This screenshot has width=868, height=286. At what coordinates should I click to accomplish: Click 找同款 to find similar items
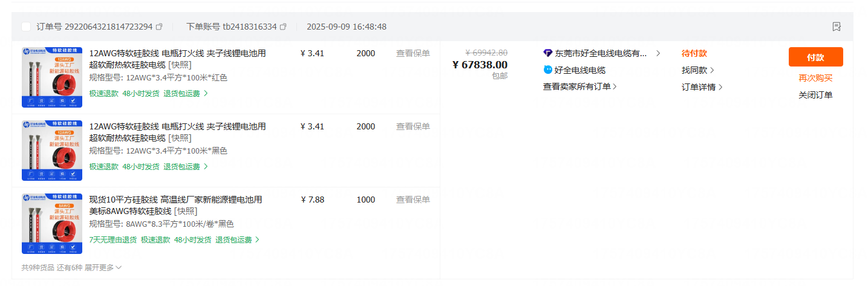tap(698, 70)
